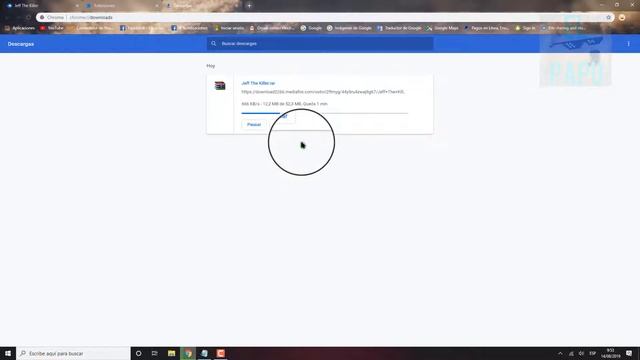Open the Iniciar sesión bookmark
The width and height of the screenshot is (640, 360).
click(229, 28)
